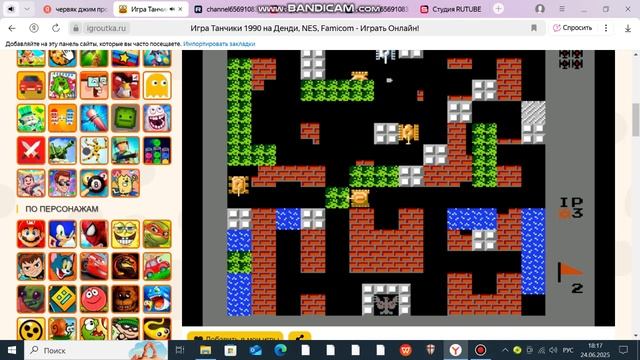This screenshot has height=360, width=640.
Task: Open the Angry Birds red bird icon
Action: pyautogui.click(x=125, y=85)
